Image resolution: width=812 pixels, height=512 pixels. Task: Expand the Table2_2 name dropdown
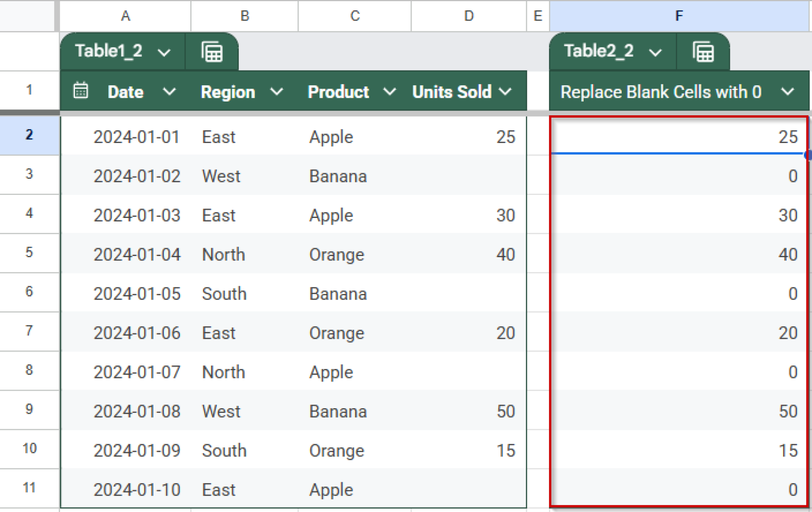(655, 52)
